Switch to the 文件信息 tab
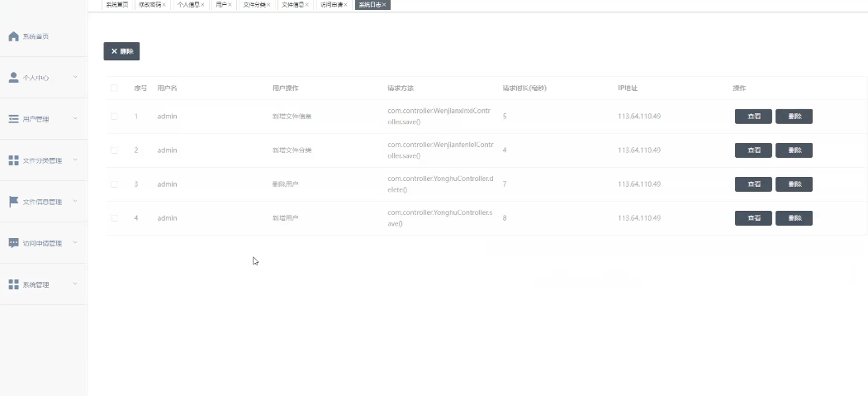868x396 pixels. click(x=292, y=5)
